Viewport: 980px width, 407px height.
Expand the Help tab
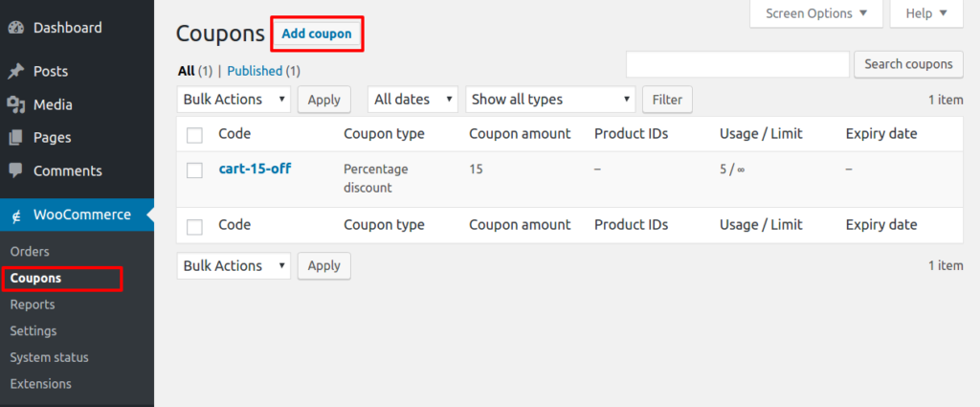coord(926,13)
